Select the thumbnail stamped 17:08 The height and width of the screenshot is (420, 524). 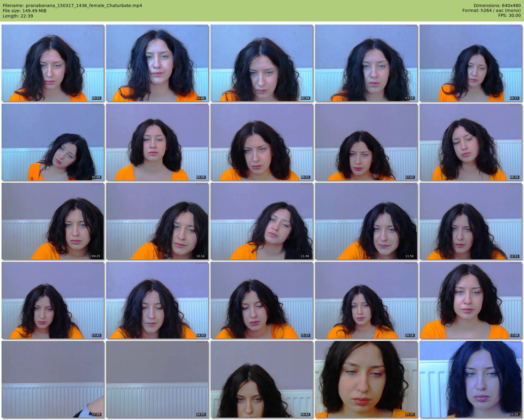471,300
